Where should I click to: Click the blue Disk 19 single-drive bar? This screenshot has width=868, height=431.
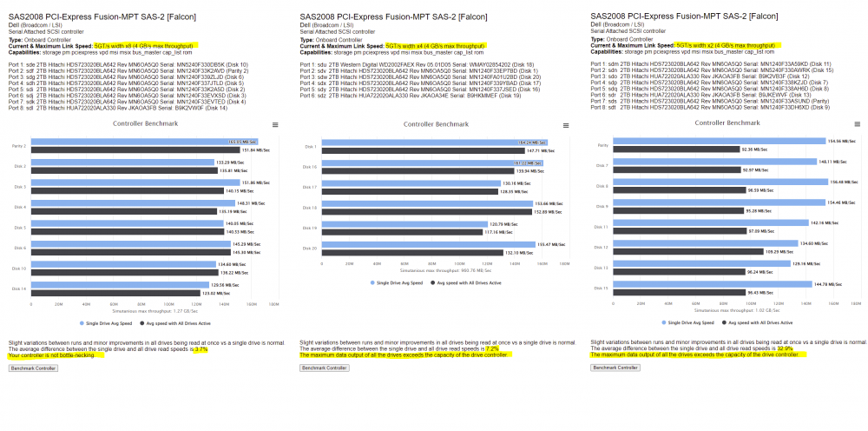point(404,224)
